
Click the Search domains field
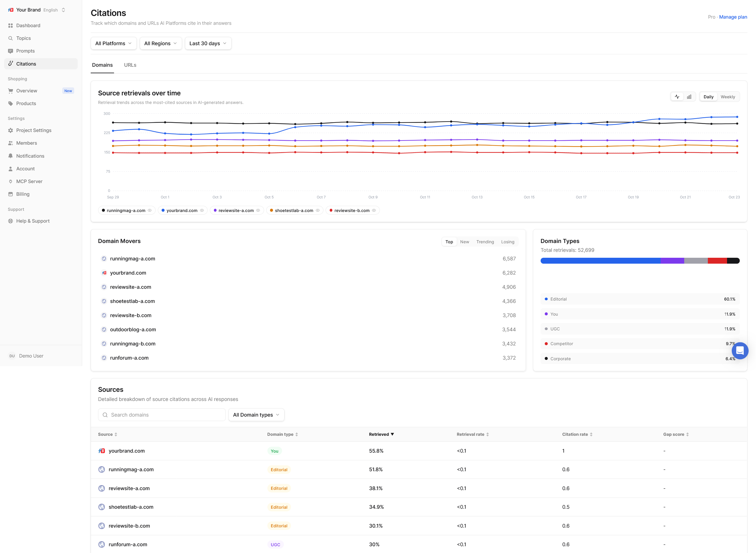point(162,415)
